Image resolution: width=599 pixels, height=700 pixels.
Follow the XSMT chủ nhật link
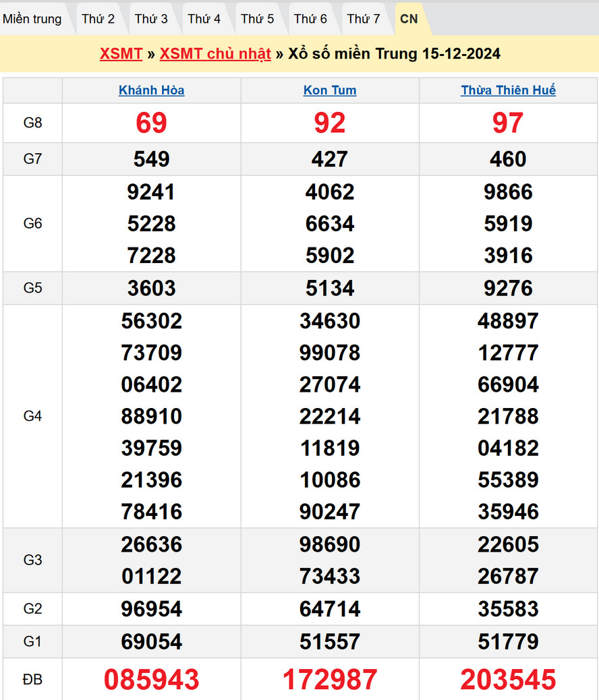pos(215,54)
